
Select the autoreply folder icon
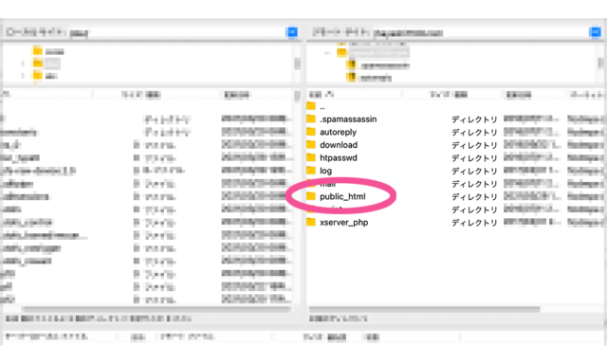point(311,132)
